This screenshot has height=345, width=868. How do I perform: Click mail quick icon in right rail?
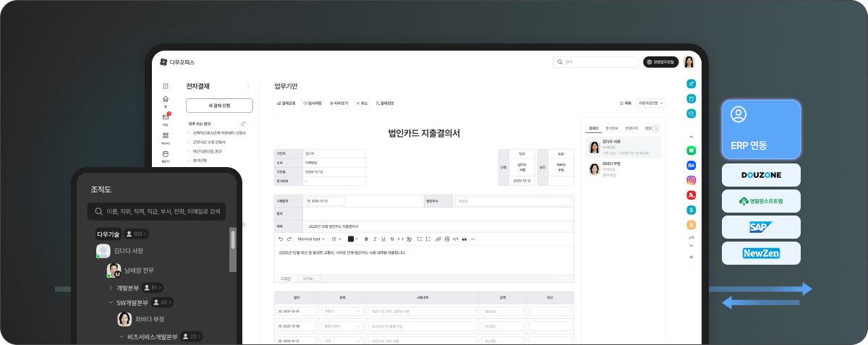point(692,114)
